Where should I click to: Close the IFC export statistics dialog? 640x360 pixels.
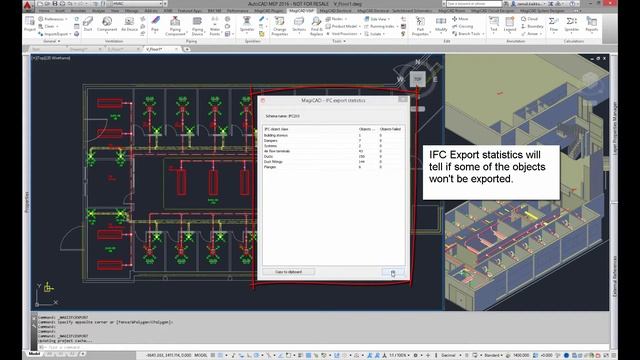(x=403, y=100)
